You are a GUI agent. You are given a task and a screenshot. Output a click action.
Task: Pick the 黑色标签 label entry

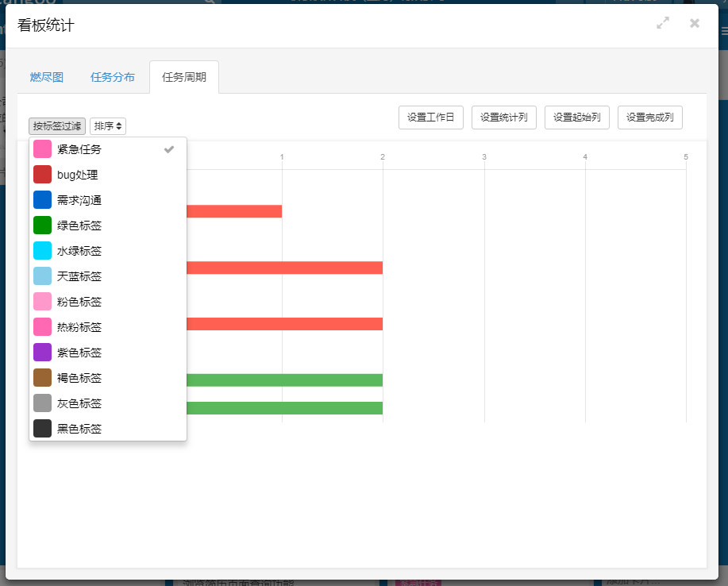click(79, 429)
